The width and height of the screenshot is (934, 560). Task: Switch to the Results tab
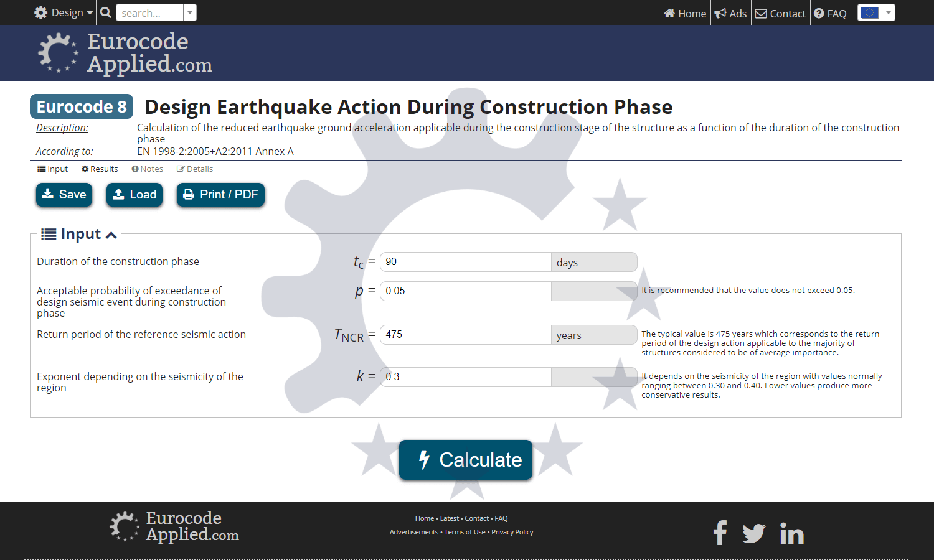click(x=100, y=169)
